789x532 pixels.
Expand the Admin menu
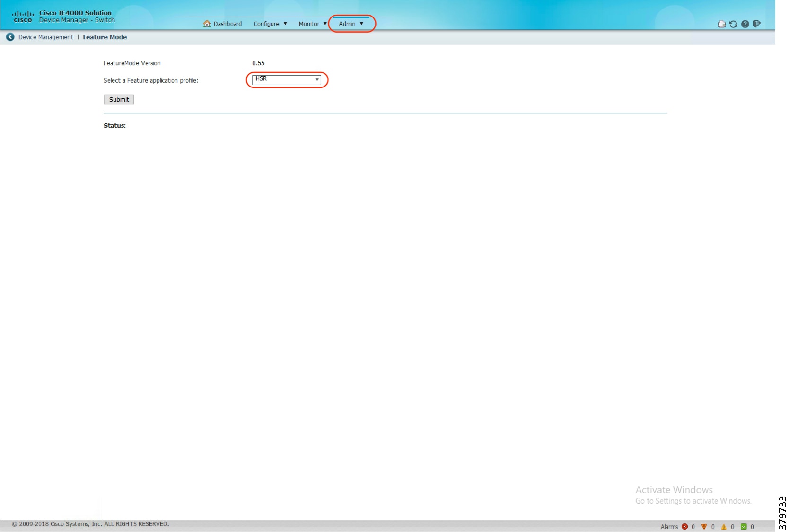pos(351,24)
